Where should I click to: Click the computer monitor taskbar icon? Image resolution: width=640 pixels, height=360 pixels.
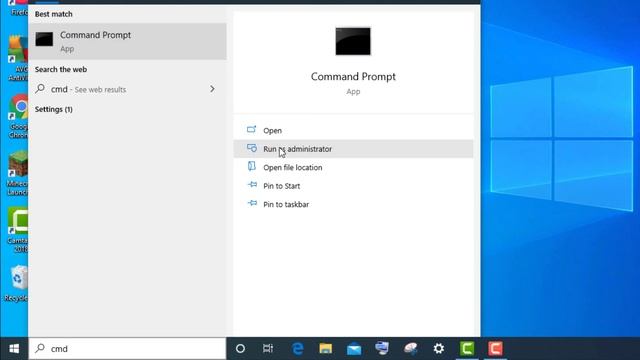382,348
